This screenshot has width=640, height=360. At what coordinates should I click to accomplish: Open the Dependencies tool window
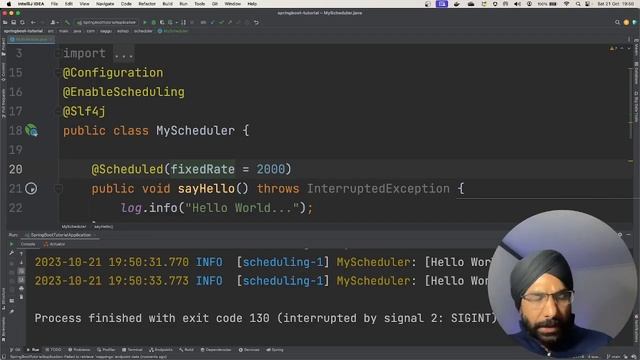(x=216, y=350)
